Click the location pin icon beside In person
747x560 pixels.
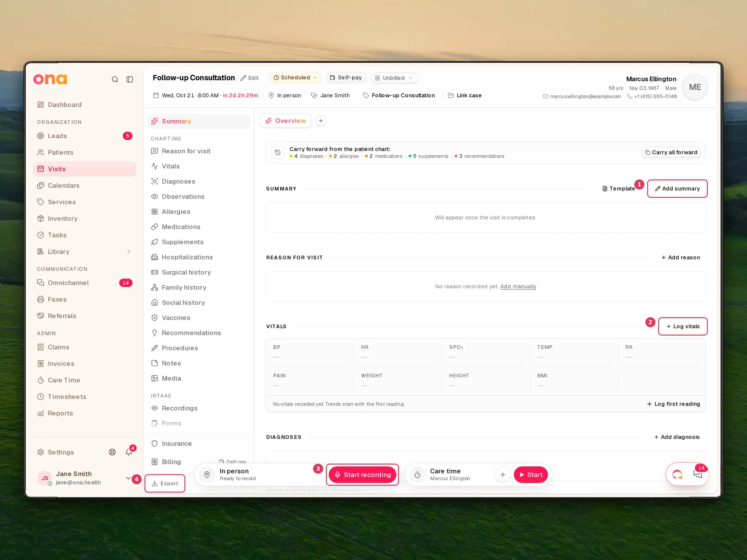207,475
